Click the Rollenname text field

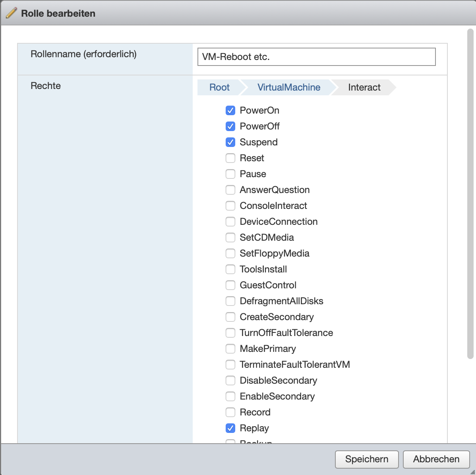coord(316,57)
